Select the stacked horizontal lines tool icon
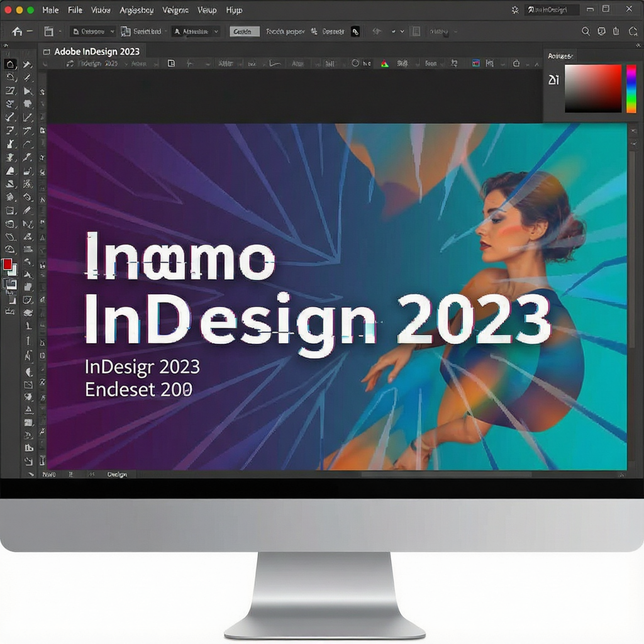The width and height of the screenshot is (644, 644). 28,249
